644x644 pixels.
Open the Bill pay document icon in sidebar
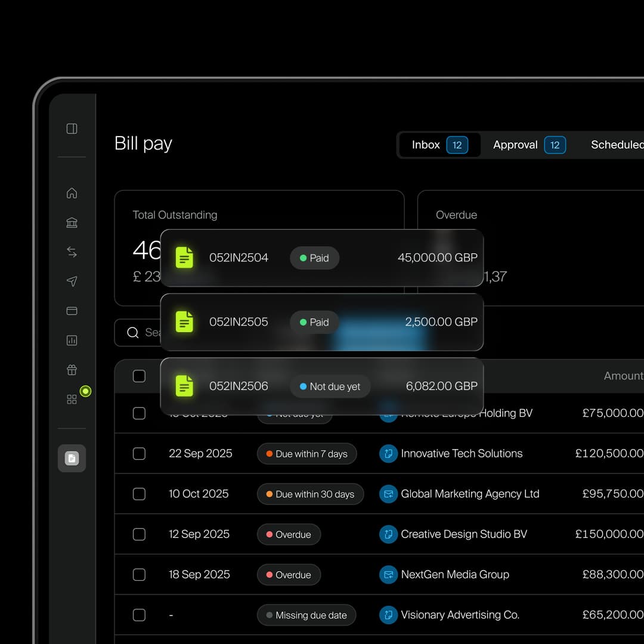coord(72,458)
